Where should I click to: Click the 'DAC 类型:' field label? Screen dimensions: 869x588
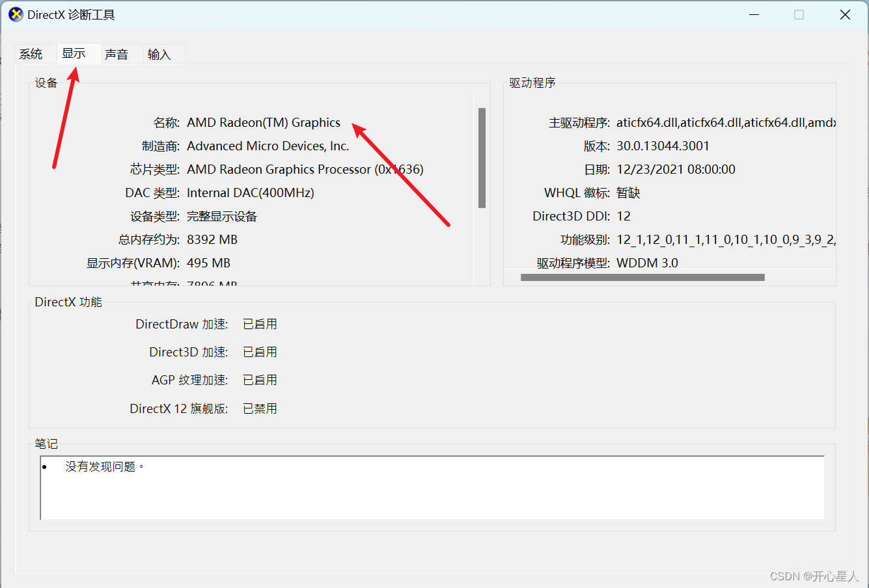[152, 193]
